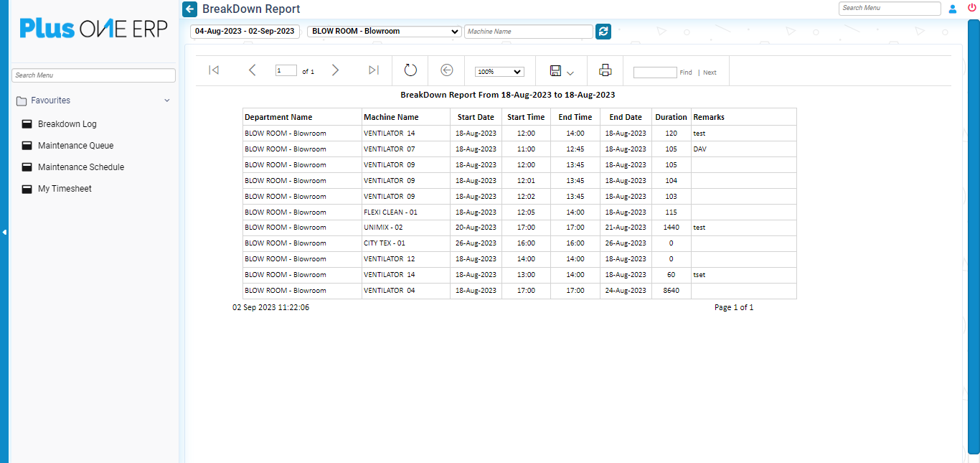The width and height of the screenshot is (980, 463).
Task: Open Maintenance Queue menu item
Action: tap(75, 146)
